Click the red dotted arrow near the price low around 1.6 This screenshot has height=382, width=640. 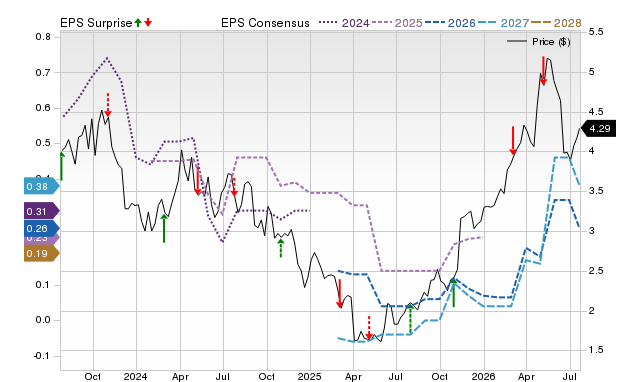[x=369, y=327]
